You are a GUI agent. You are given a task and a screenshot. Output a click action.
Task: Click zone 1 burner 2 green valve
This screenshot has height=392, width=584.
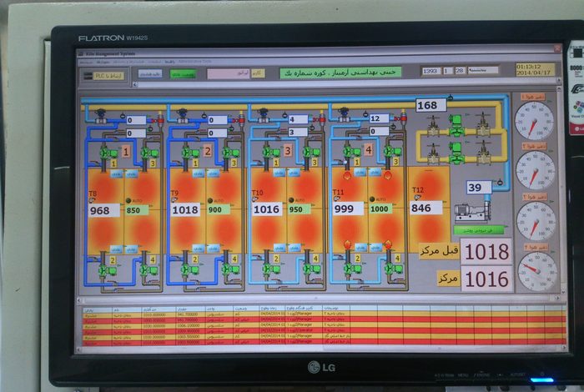point(108,270)
